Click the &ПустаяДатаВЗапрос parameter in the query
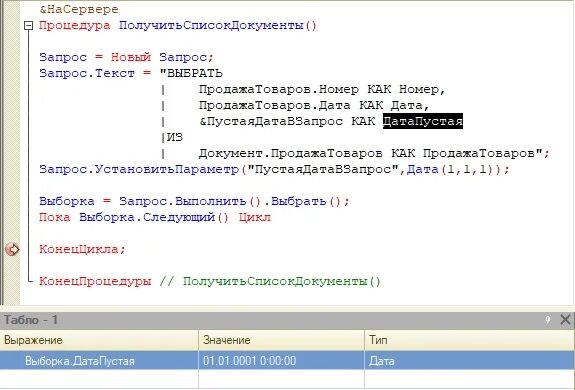The width and height of the screenshot is (575, 390). [x=271, y=121]
